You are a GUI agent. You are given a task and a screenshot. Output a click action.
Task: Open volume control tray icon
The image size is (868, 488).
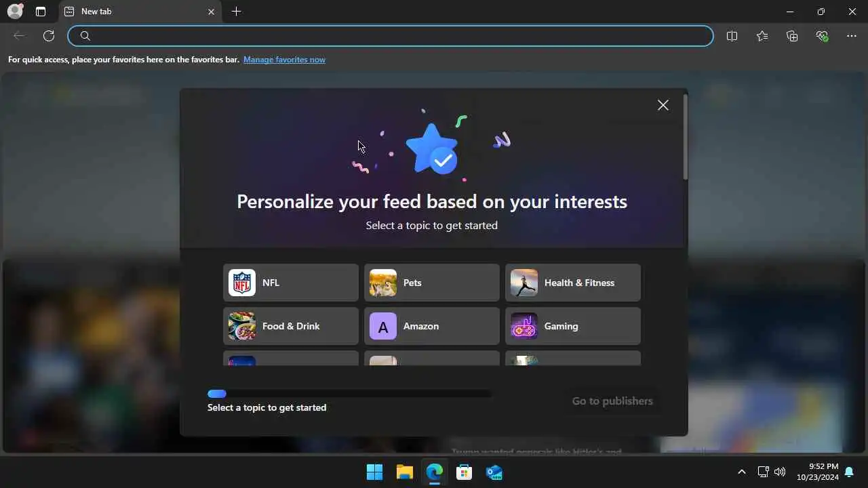click(780, 472)
